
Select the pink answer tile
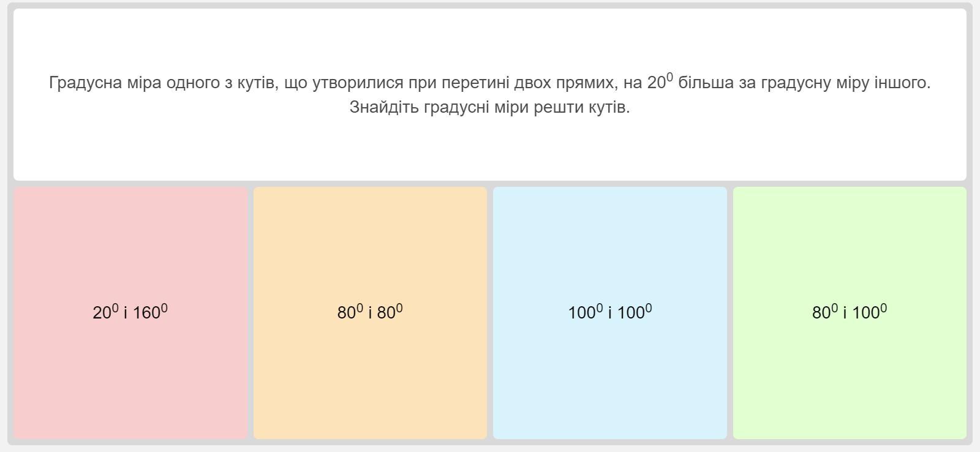click(x=130, y=245)
